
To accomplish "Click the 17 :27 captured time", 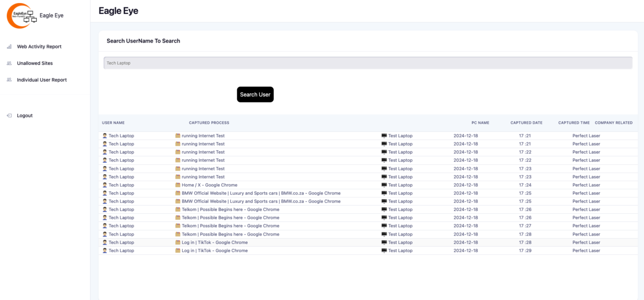I will tap(525, 226).
